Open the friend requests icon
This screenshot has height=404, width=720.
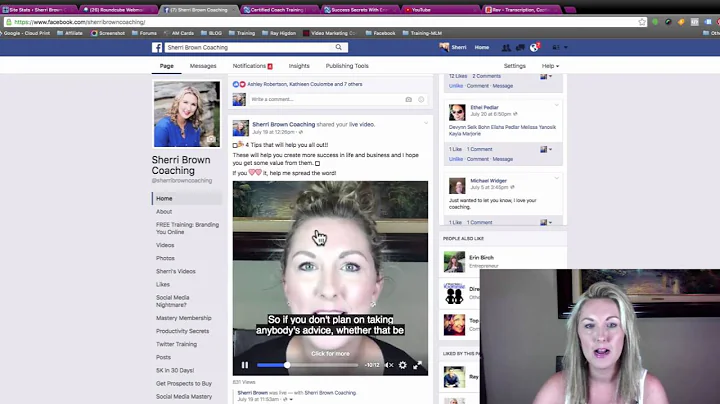(506, 47)
